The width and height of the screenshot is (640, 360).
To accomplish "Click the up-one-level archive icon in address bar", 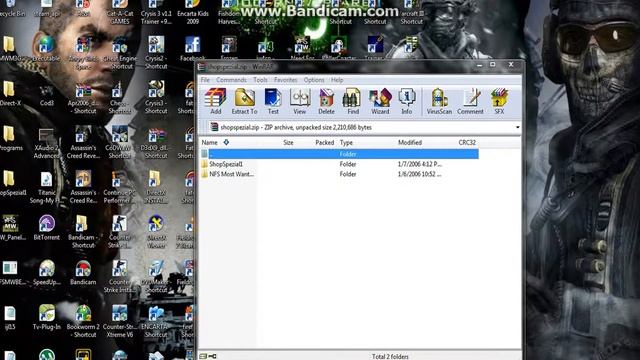I will 214,127.
